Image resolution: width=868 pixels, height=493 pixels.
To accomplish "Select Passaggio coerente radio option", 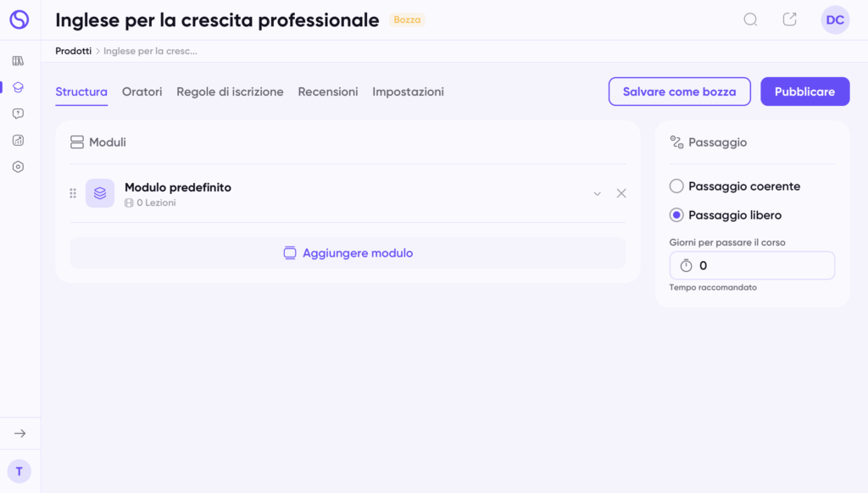I will [x=676, y=186].
